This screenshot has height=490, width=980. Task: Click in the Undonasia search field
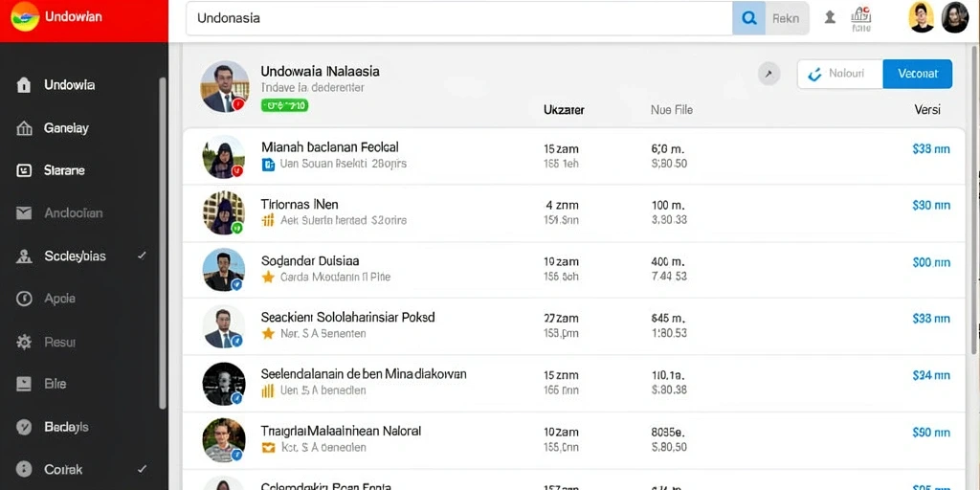coord(458,18)
